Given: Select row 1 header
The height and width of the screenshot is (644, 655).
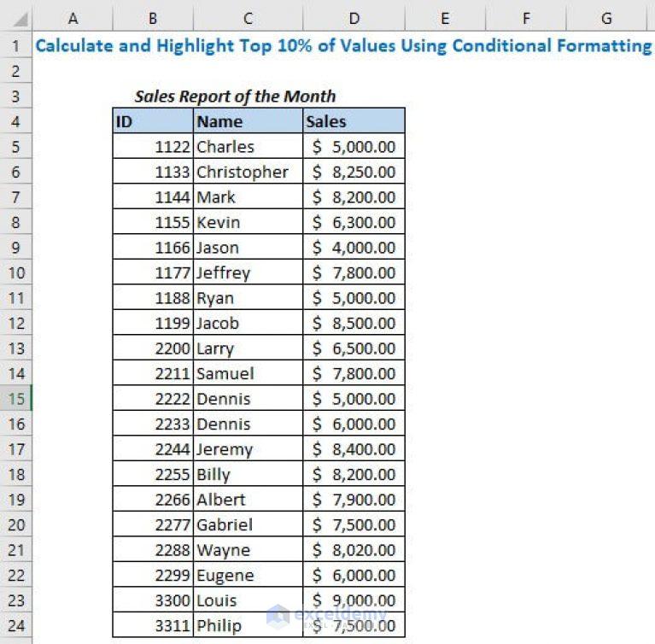Looking at the screenshot, I should pyautogui.click(x=16, y=45).
